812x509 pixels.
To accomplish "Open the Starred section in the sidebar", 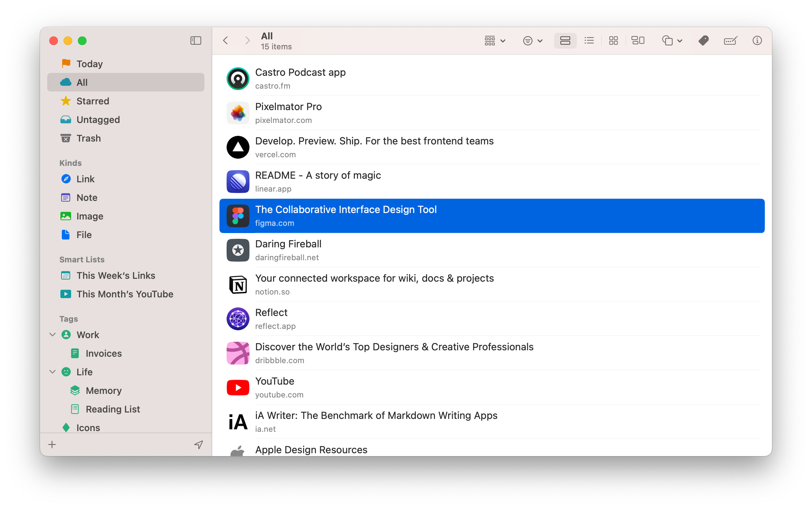I will (x=93, y=101).
